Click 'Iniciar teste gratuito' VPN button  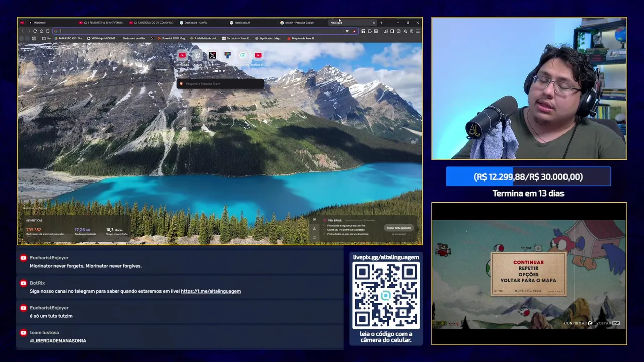tap(398, 228)
